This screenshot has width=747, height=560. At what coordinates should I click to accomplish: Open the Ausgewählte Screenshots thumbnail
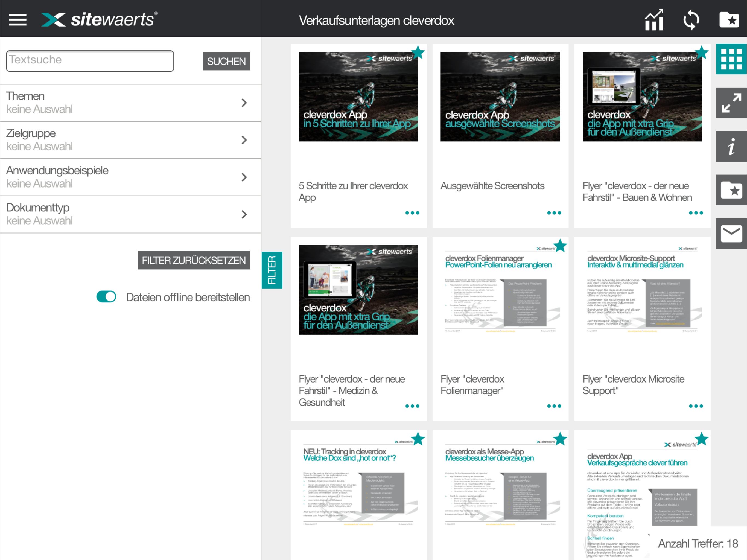pyautogui.click(x=500, y=97)
